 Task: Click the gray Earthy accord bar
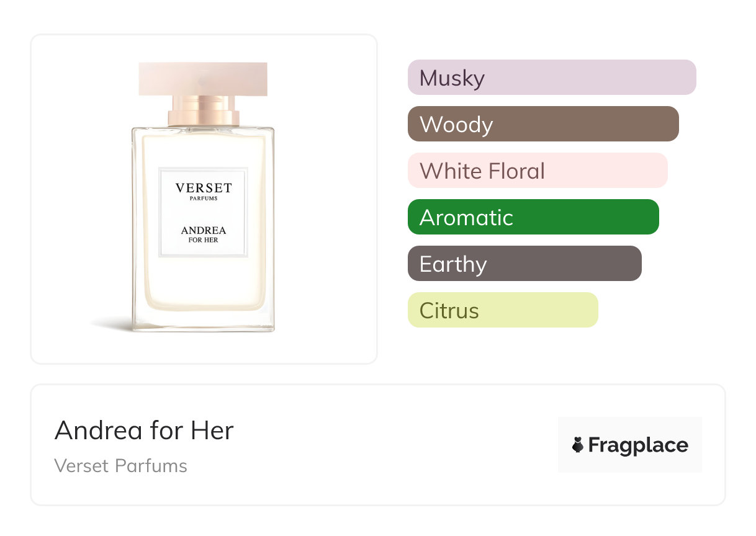pos(524,264)
